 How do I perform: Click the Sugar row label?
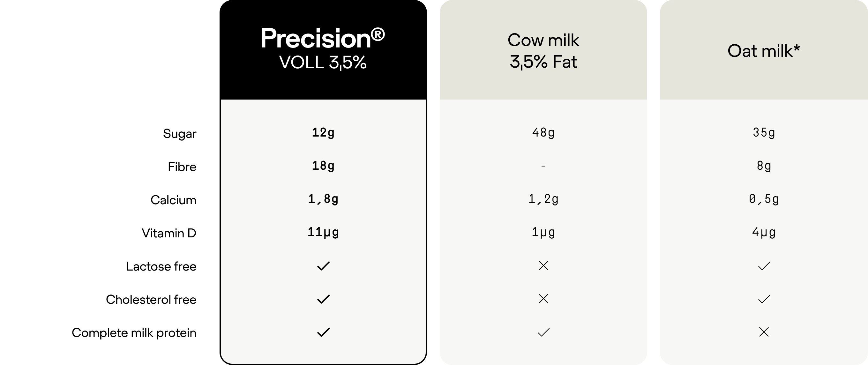pyautogui.click(x=180, y=134)
